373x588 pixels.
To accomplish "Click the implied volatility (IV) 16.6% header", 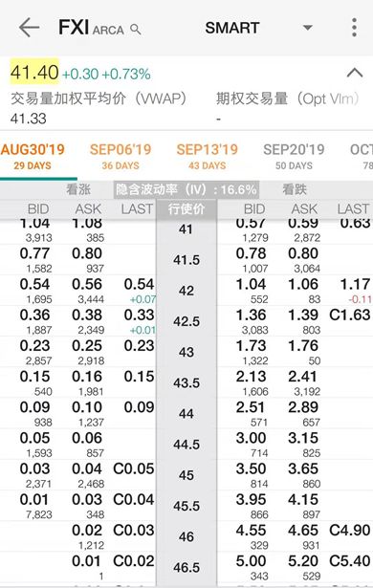I will 186,189.
